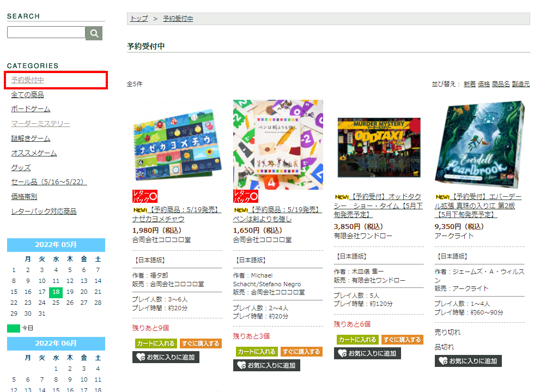Add ペンは剣よりも強し to cart
546x392 pixels.
coord(257,352)
